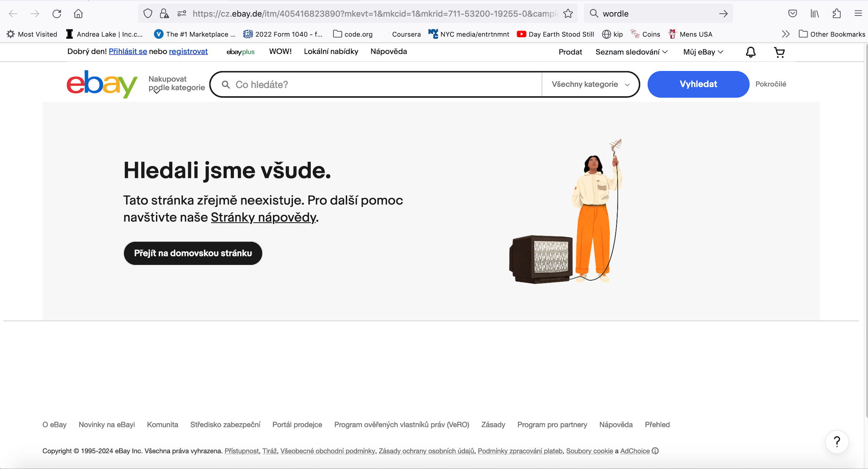Open Program pro partnery footer link

pos(552,425)
